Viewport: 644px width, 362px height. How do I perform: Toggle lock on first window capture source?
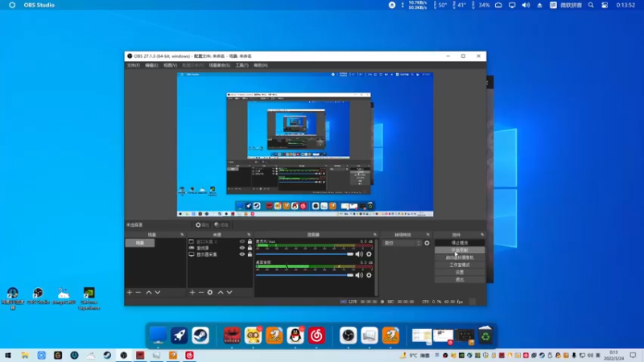tap(250, 242)
